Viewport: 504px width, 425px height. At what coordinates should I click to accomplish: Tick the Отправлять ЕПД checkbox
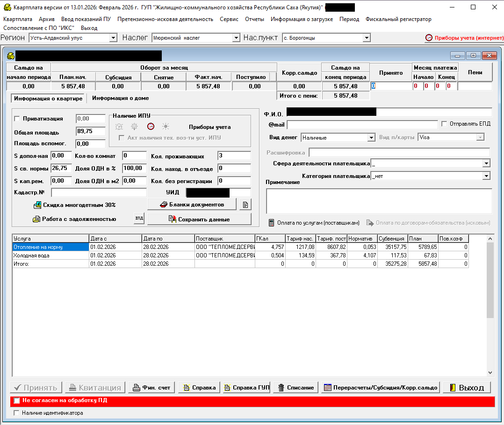click(x=445, y=124)
